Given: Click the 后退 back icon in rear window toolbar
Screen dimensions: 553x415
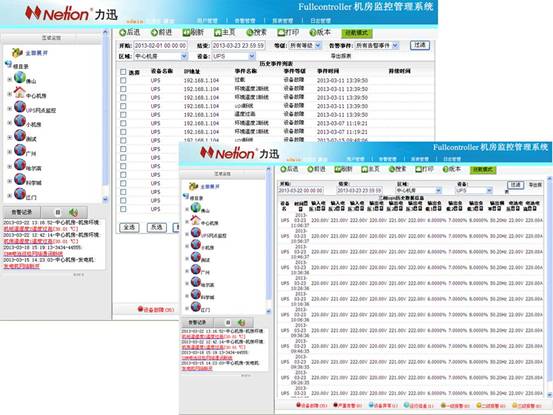Looking at the screenshot, I should click(x=122, y=33).
